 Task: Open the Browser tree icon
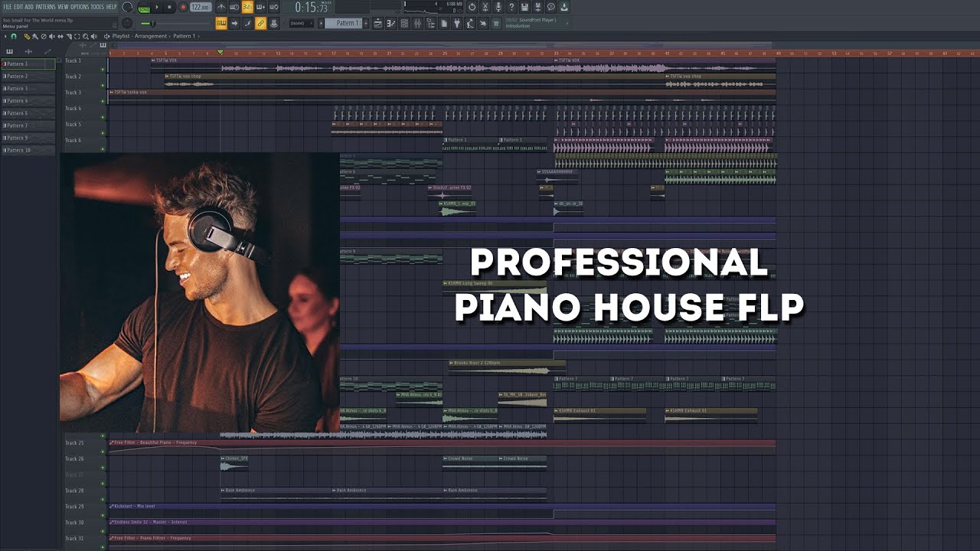[x=430, y=23]
